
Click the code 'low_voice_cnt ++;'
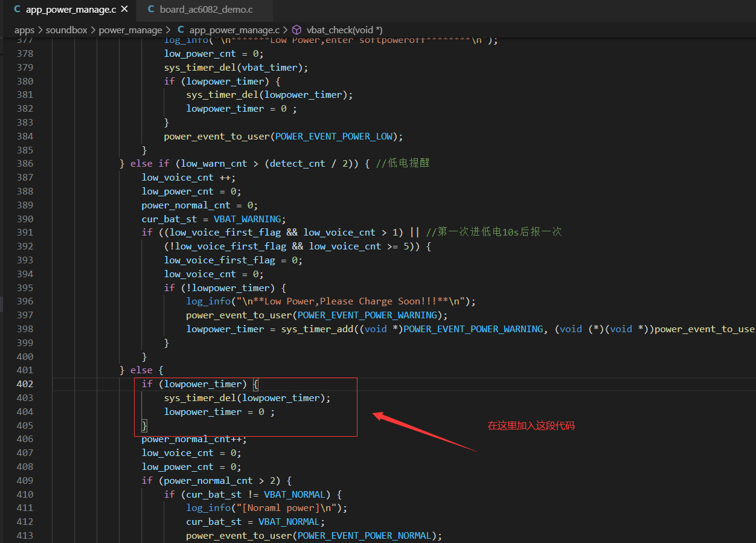tap(189, 178)
